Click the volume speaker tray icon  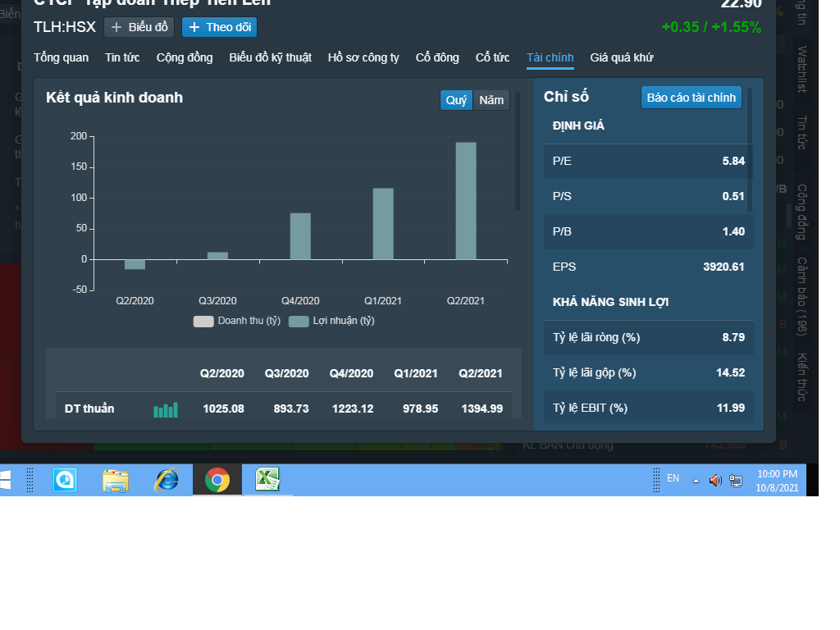pyautogui.click(x=715, y=481)
